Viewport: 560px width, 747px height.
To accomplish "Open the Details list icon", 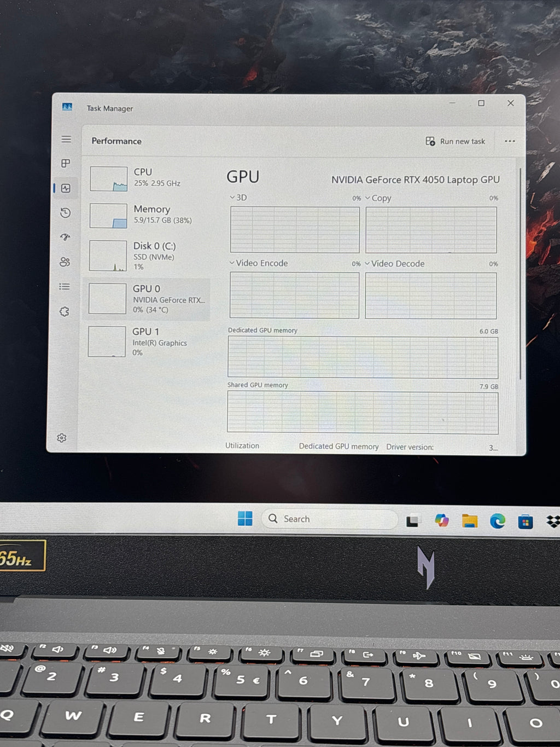I will pos(65,286).
